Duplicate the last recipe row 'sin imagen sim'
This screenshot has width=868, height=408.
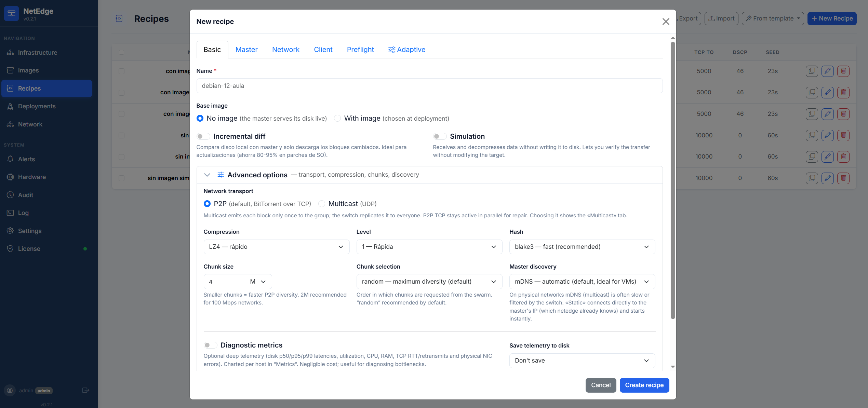[x=812, y=178]
